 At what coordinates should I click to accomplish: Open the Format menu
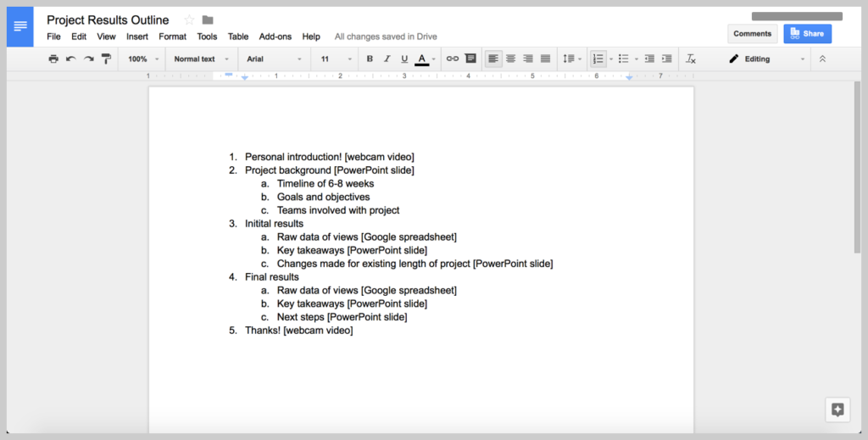click(173, 36)
